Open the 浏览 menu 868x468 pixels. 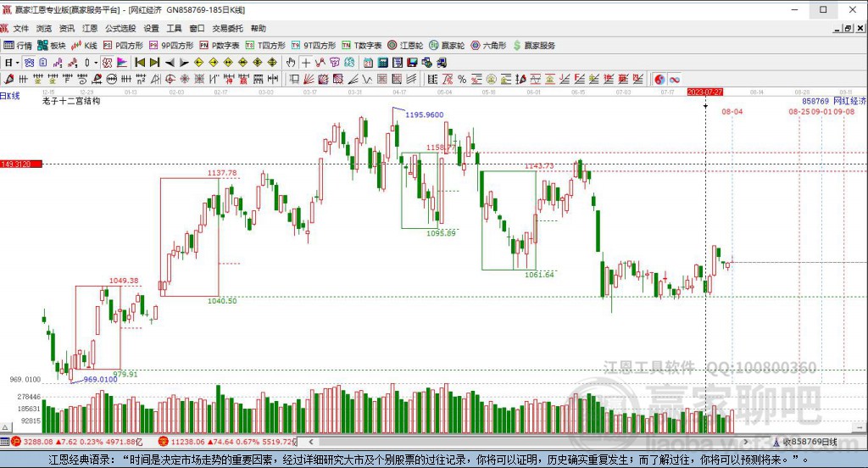pyautogui.click(x=44, y=28)
